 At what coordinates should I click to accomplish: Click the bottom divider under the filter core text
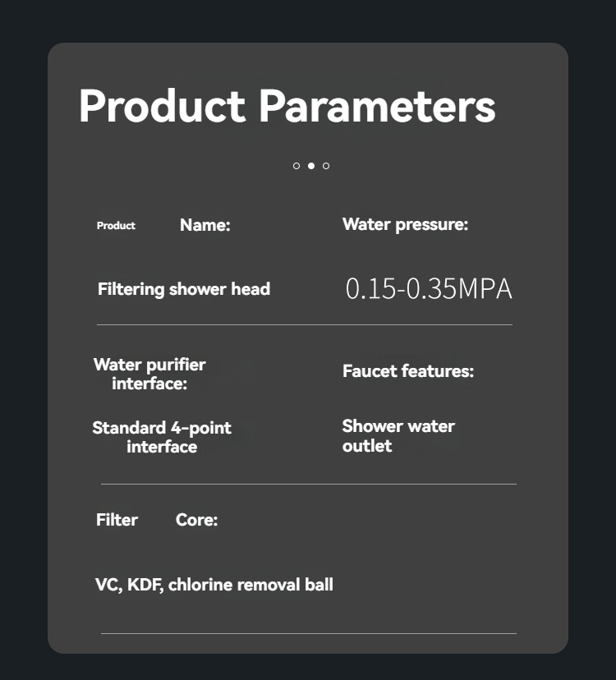(x=308, y=633)
